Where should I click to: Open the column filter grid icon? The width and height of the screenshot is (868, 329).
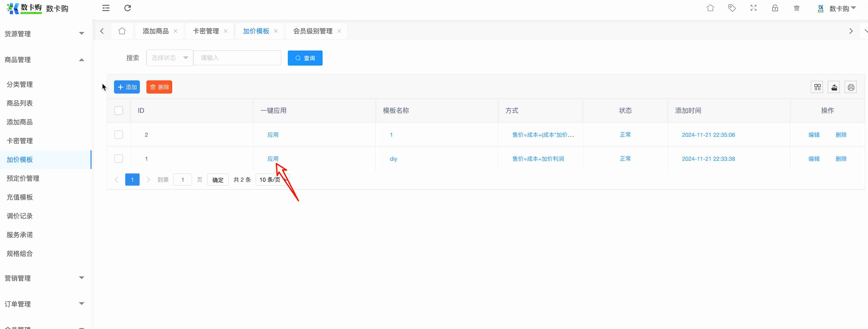point(817,87)
